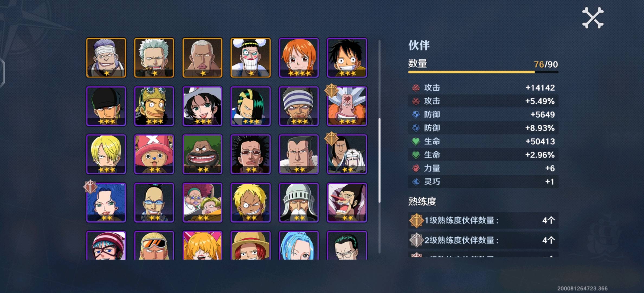Screen dimensions: 644x293
Task: Select the Luffy partner portrait
Action: [347, 58]
